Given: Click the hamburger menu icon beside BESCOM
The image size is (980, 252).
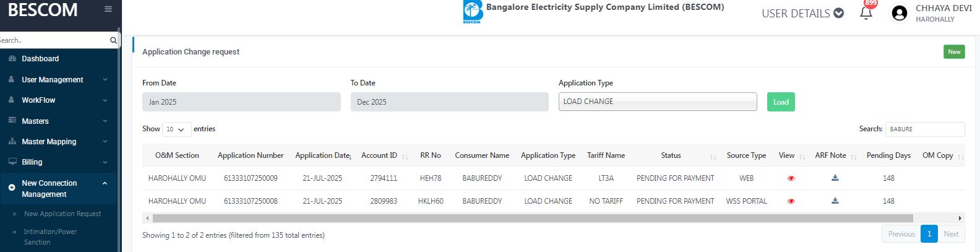Looking at the screenshot, I should [x=108, y=9].
